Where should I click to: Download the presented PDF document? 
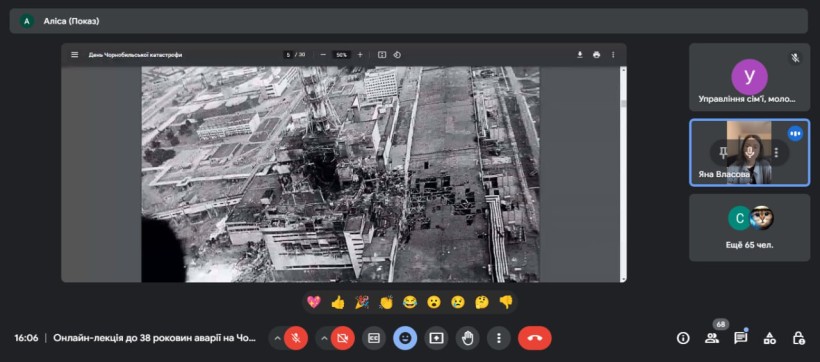point(579,54)
